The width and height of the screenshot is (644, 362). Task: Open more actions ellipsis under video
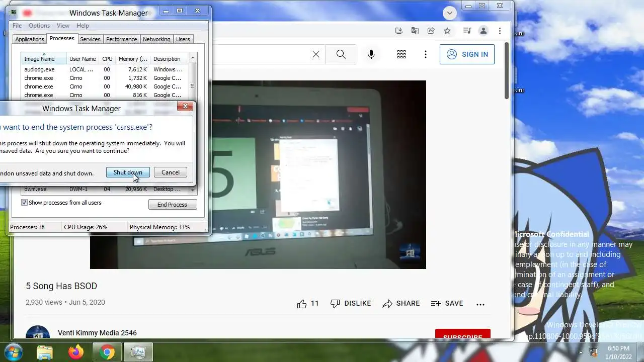coord(480,304)
